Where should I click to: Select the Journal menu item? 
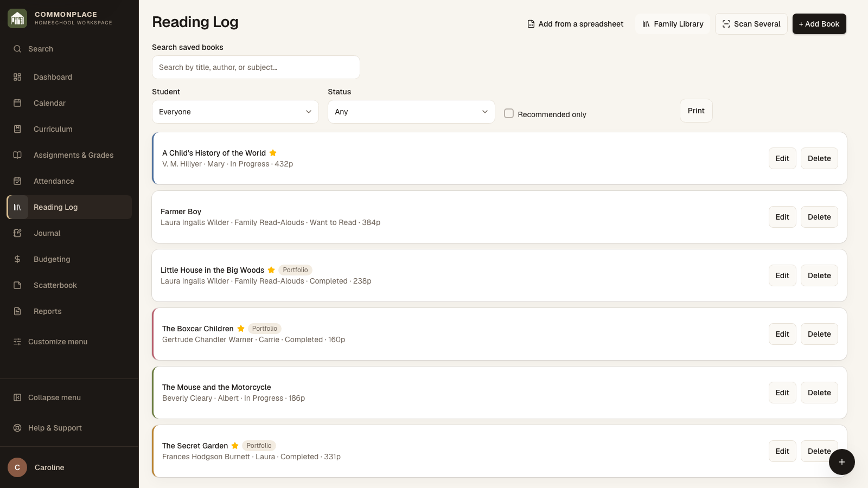coord(69,233)
